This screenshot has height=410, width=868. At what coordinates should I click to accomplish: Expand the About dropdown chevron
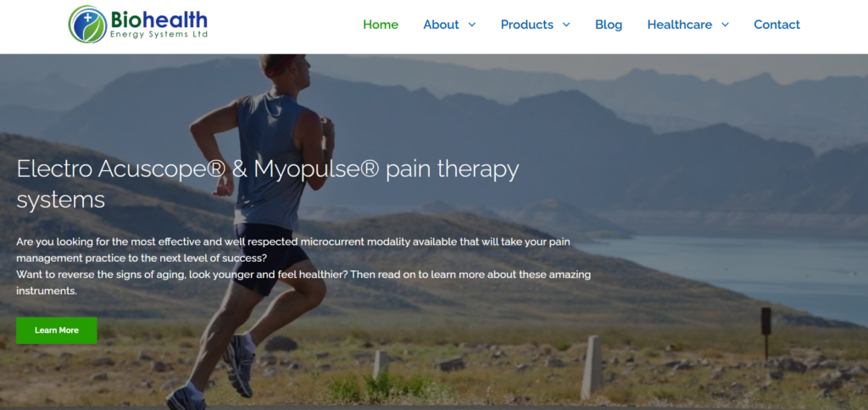[471, 25]
